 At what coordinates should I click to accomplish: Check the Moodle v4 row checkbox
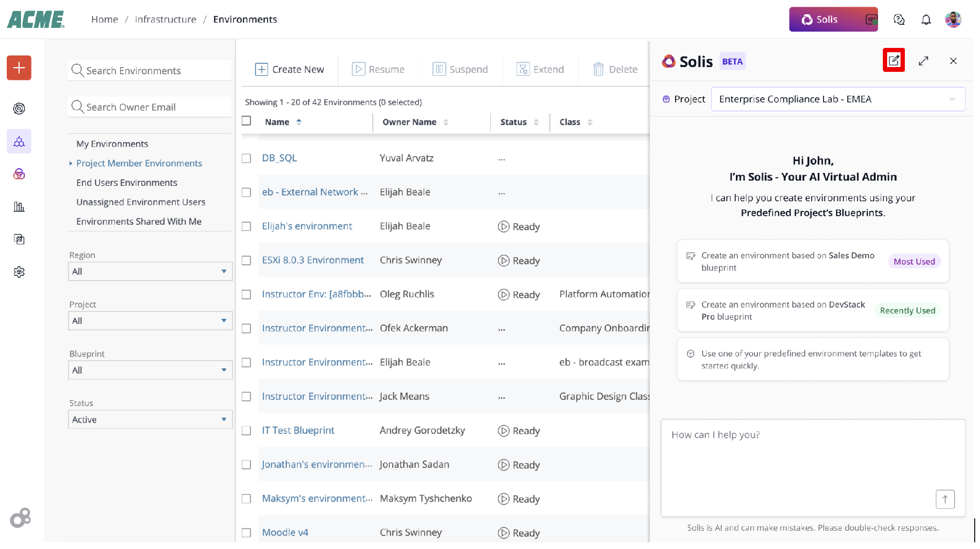pos(247,533)
